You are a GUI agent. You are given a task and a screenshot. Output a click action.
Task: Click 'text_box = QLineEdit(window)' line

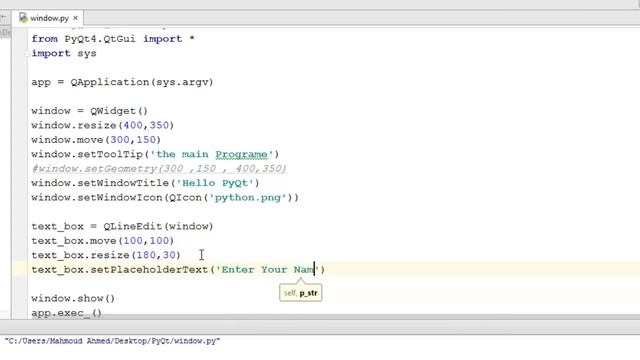(x=122, y=226)
